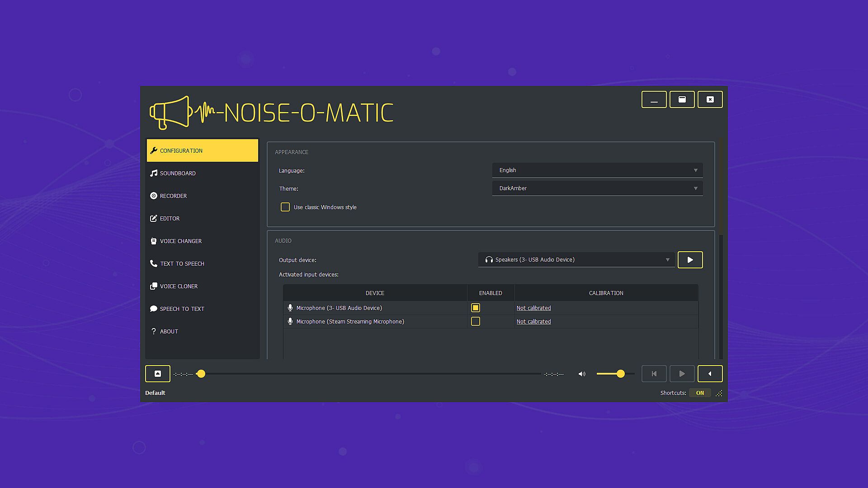Go to the Voice Changer section
Image resolution: width=868 pixels, height=488 pixels.
click(180, 241)
